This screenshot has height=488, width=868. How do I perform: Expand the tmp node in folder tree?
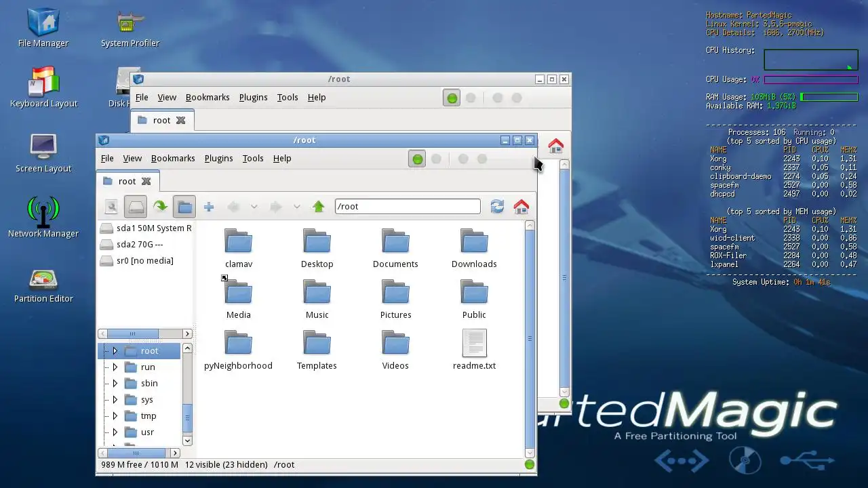(x=115, y=415)
